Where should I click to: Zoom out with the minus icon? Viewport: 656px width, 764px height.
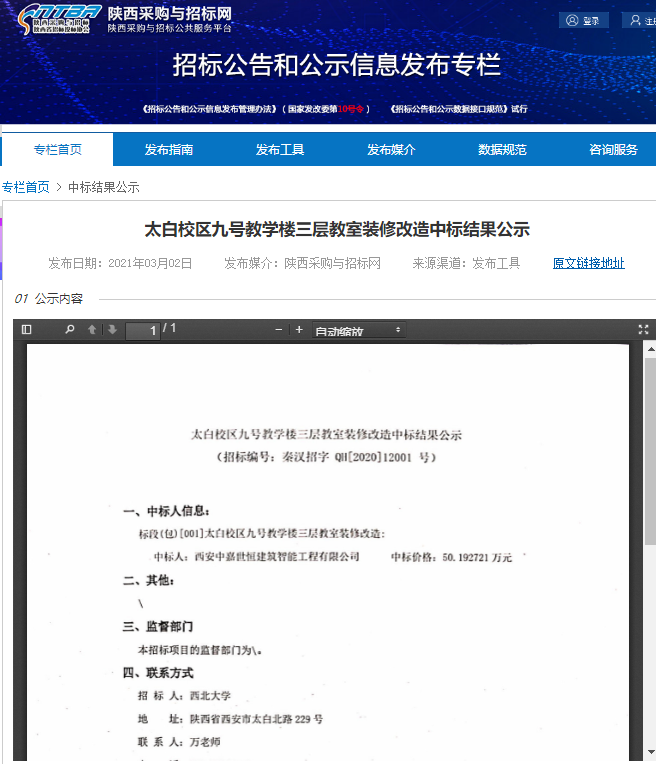tap(279, 329)
